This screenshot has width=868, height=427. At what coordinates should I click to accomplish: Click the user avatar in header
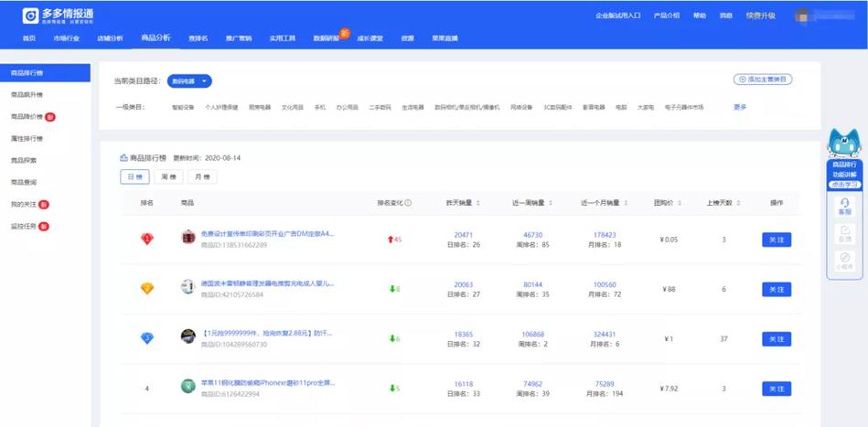tap(801, 16)
